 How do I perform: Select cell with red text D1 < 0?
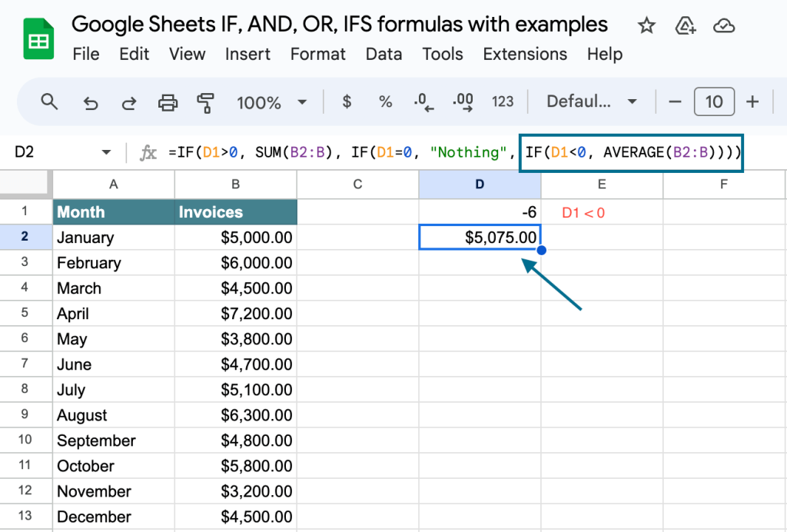[602, 211]
